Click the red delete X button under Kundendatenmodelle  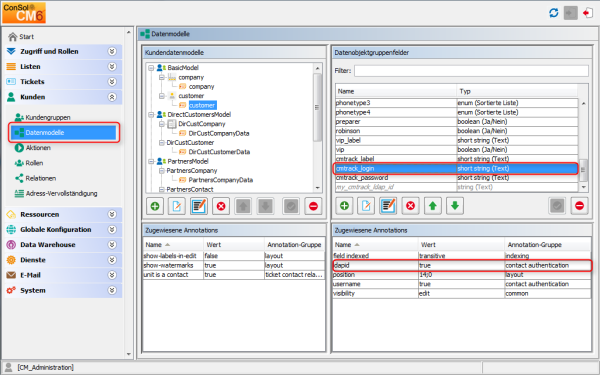point(221,206)
